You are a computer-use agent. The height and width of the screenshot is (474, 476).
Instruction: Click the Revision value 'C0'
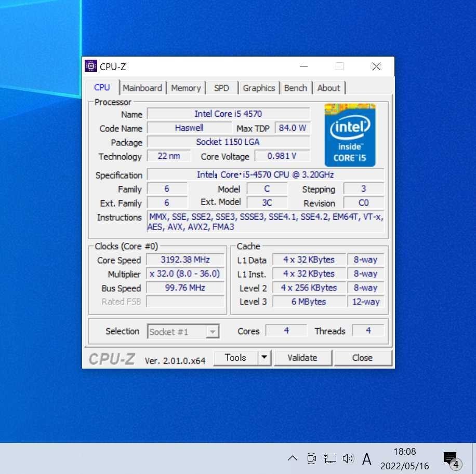point(363,202)
